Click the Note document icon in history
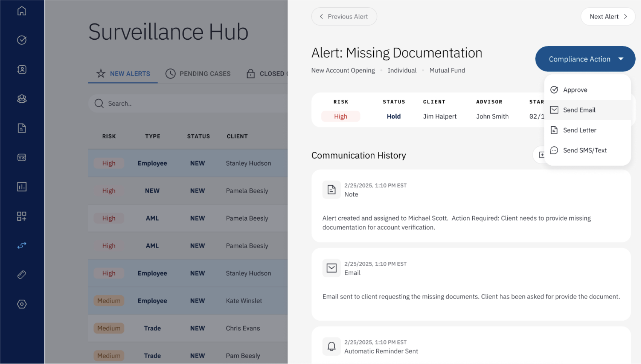 [331, 190]
